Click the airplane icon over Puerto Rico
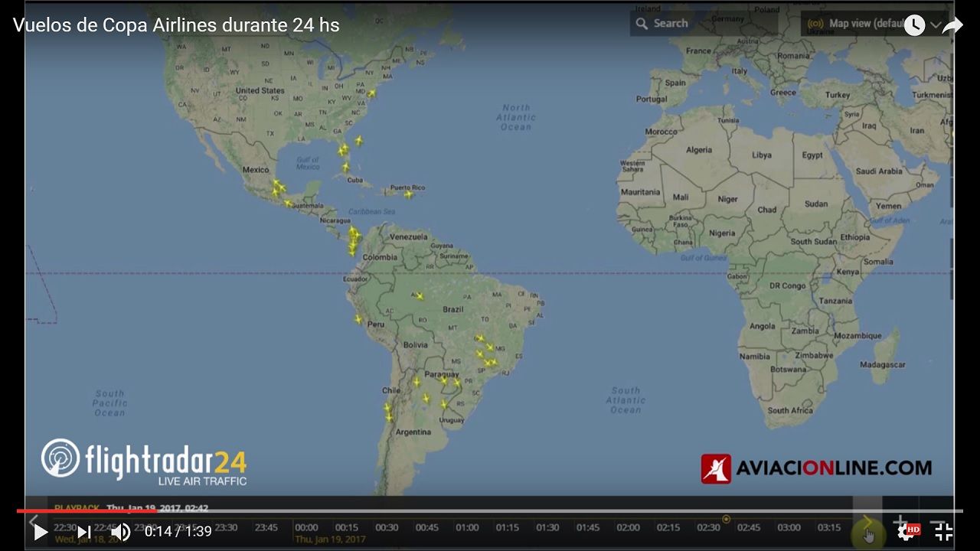Image resolution: width=980 pixels, height=551 pixels. tap(409, 194)
